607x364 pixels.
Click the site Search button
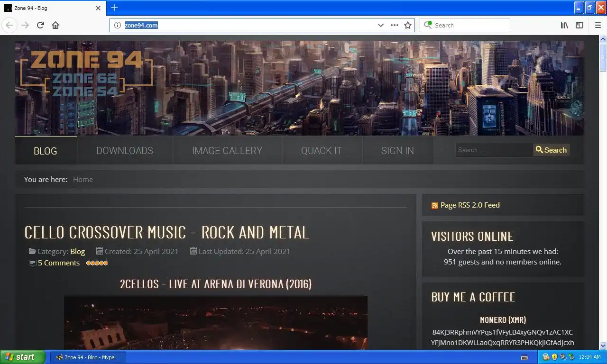click(552, 150)
